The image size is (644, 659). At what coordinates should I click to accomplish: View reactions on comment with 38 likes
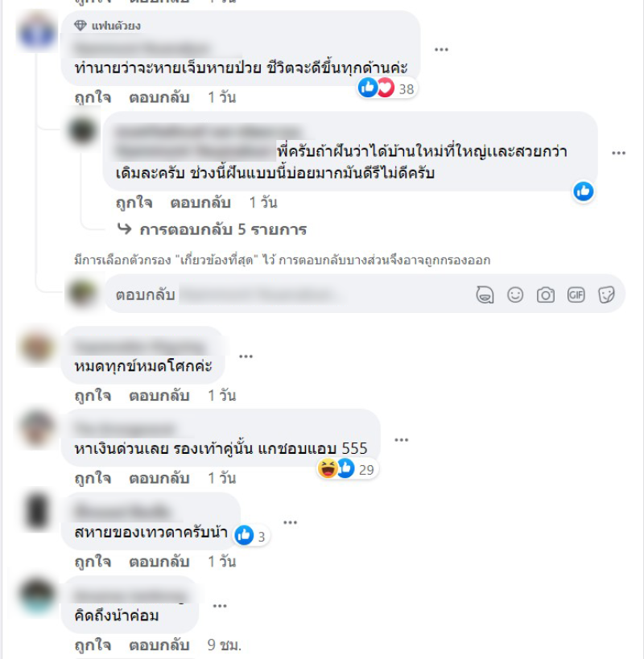click(x=386, y=89)
